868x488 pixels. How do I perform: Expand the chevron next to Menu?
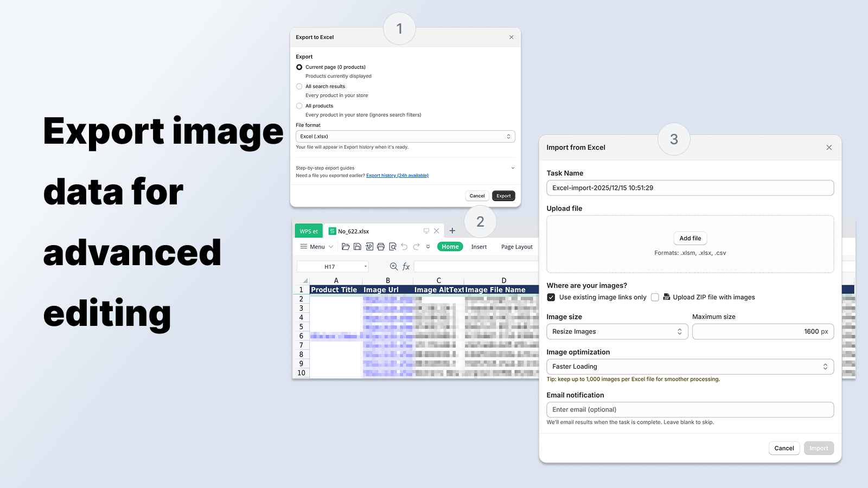(x=331, y=247)
